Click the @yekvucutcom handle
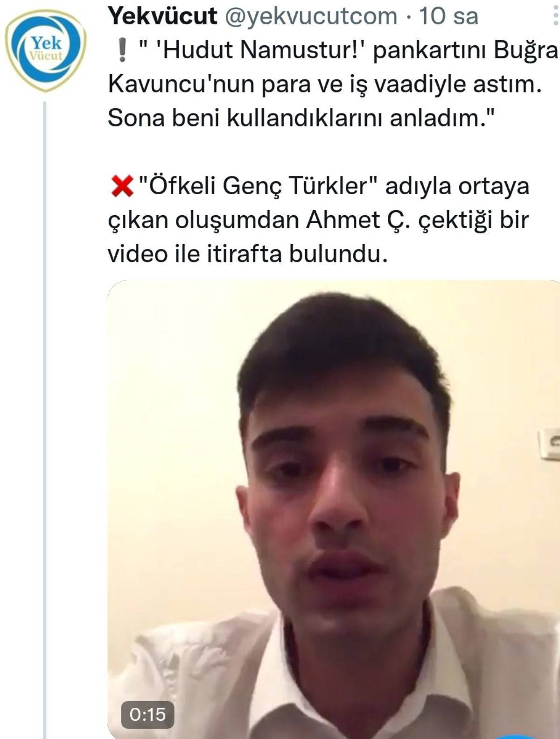 [311, 16]
